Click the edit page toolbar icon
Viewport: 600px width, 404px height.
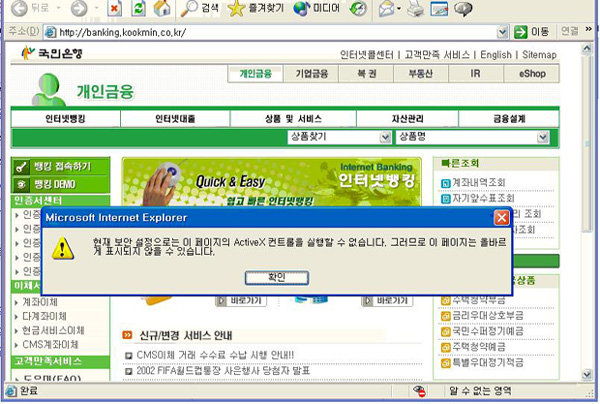click(439, 8)
